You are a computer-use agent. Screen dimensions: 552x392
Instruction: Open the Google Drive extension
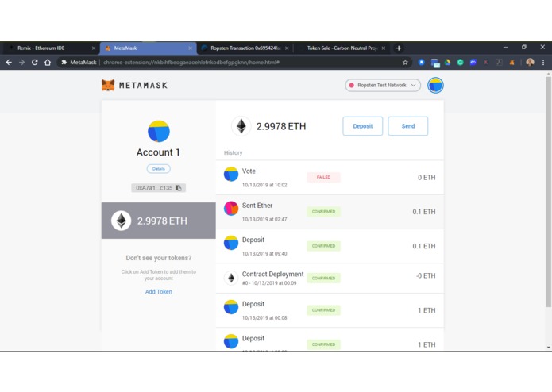(447, 62)
